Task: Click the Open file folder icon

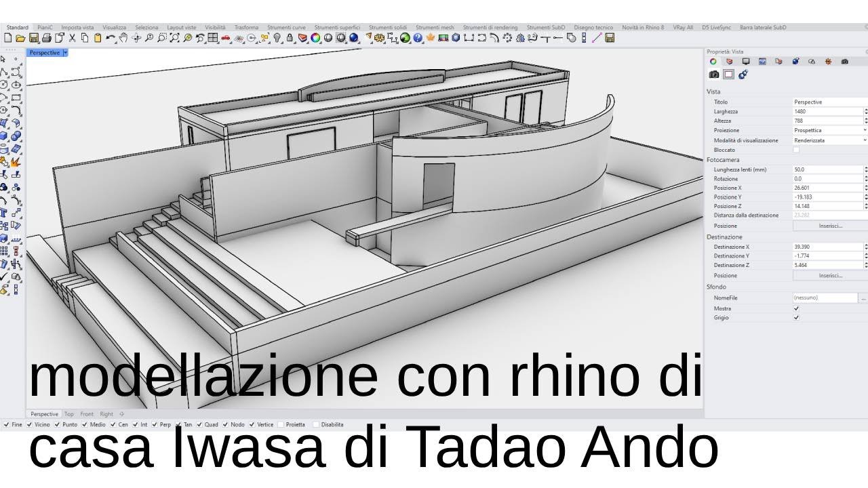Action: coord(20,38)
